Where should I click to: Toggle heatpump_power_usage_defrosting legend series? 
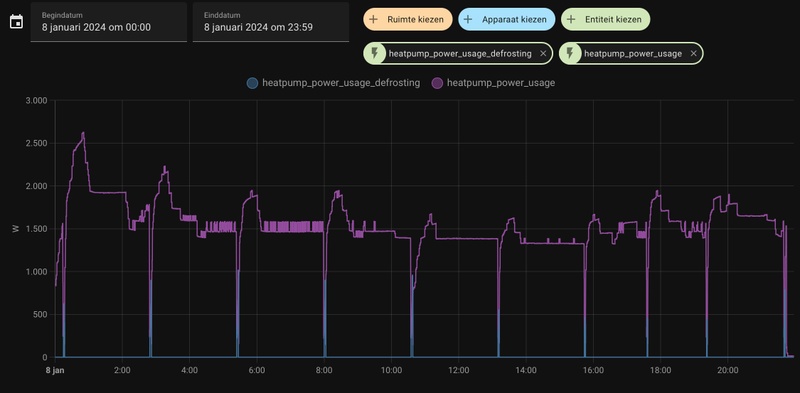[x=333, y=83]
